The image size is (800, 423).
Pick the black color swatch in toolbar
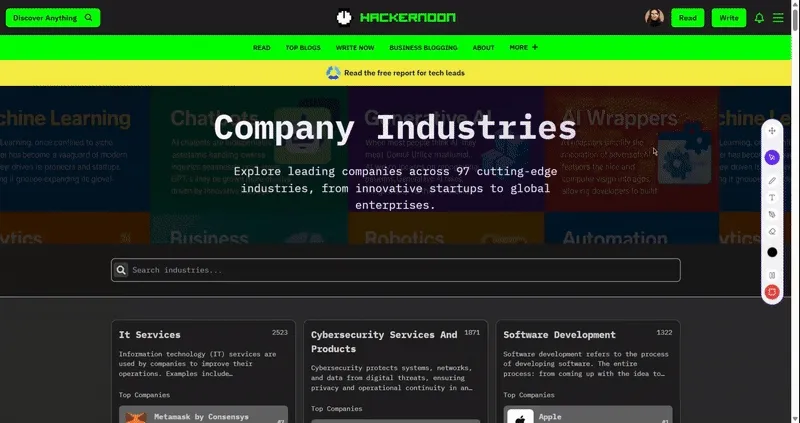(x=772, y=252)
